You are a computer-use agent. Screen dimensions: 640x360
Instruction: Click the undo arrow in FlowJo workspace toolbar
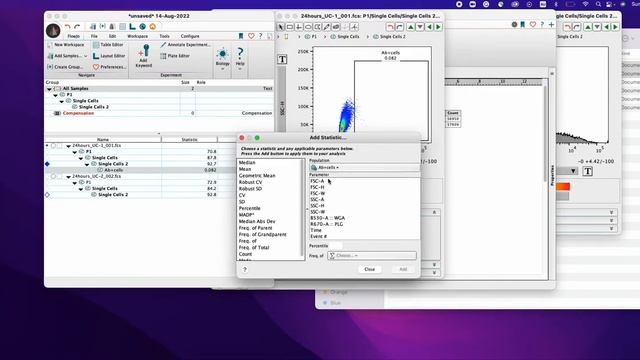pyautogui.click(x=68, y=27)
